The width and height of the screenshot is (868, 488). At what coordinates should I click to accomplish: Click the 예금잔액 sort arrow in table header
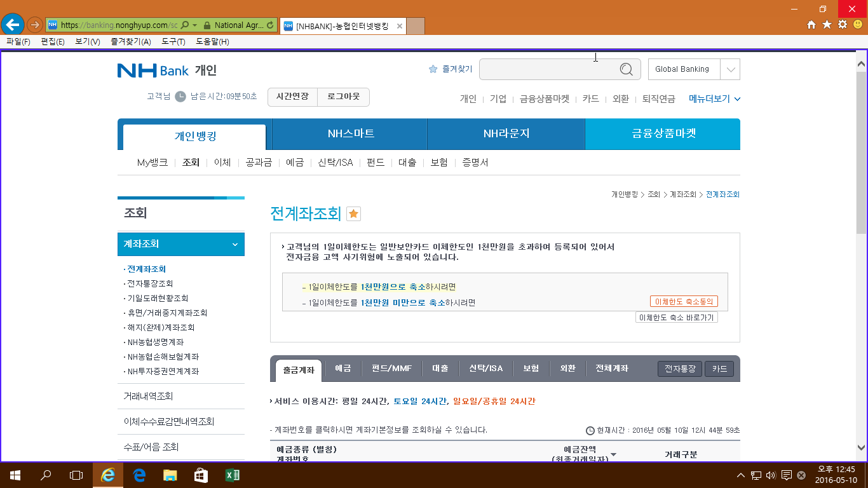click(613, 454)
